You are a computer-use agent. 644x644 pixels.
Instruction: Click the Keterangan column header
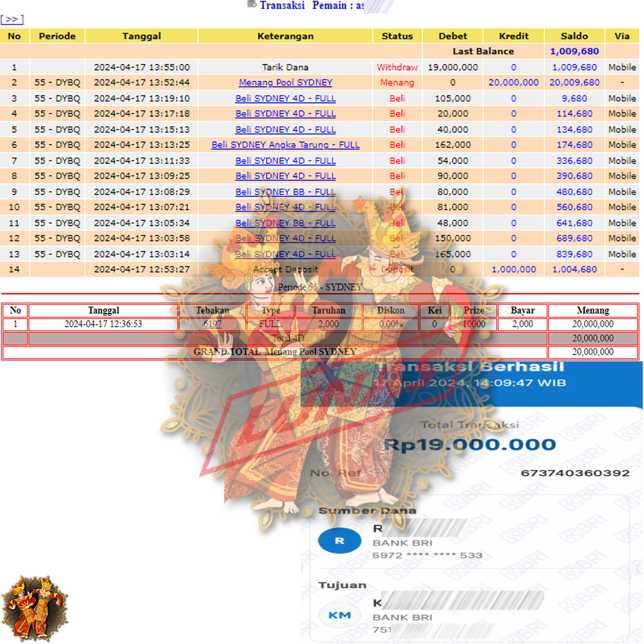tap(285, 36)
